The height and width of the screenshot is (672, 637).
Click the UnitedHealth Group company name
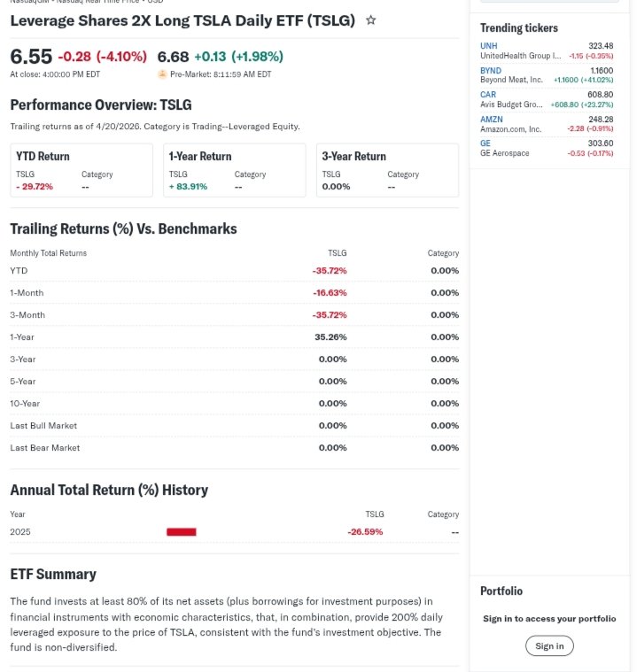tap(520, 56)
